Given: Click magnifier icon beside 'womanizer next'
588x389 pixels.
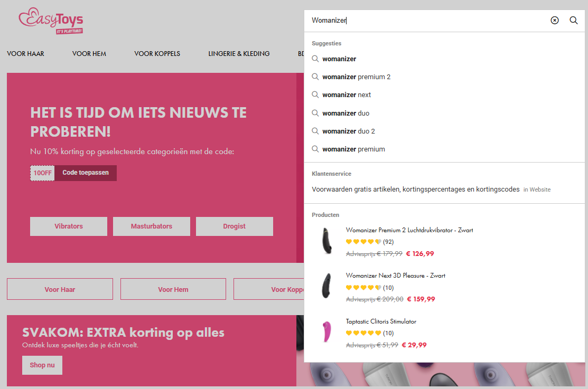Looking at the screenshot, I should 315,95.
